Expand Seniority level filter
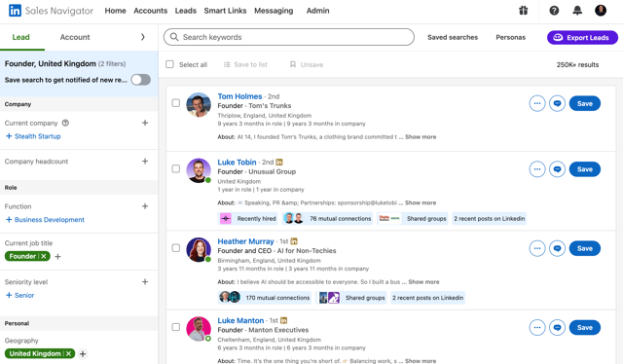The height and width of the screenshot is (364, 623). [145, 281]
